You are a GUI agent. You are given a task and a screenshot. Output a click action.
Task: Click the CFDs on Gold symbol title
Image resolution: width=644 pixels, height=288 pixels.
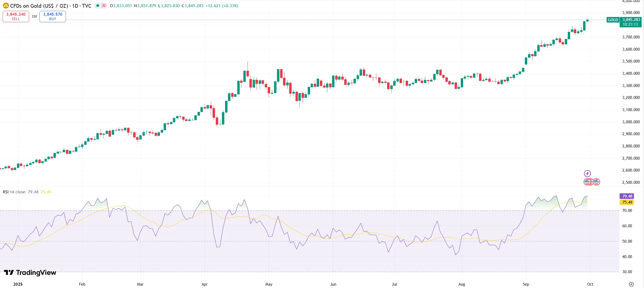point(39,6)
